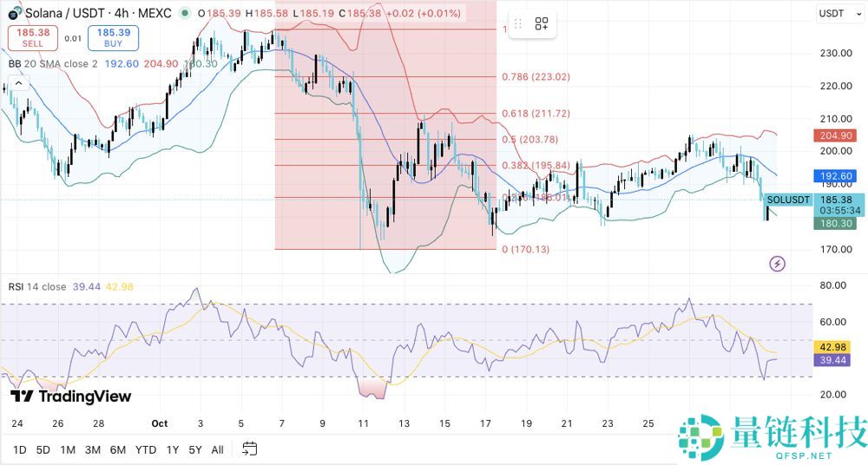
Task: Select the YTD time range
Action: point(146,449)
